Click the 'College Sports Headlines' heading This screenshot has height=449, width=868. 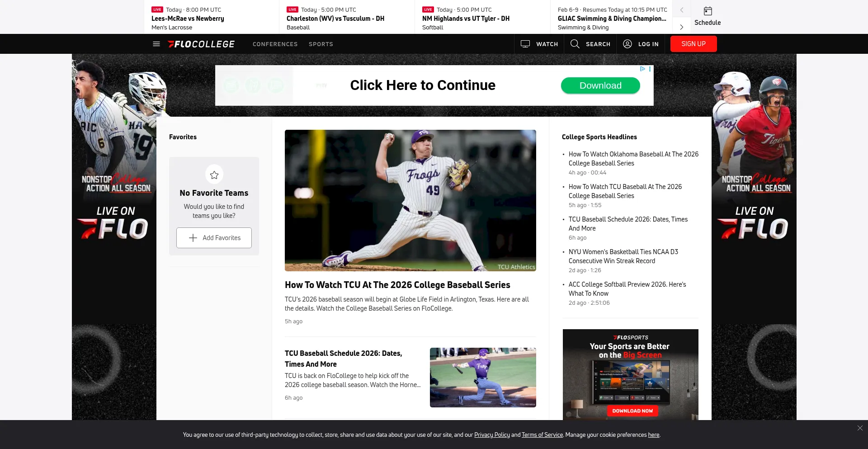click(x=599, y=137)
